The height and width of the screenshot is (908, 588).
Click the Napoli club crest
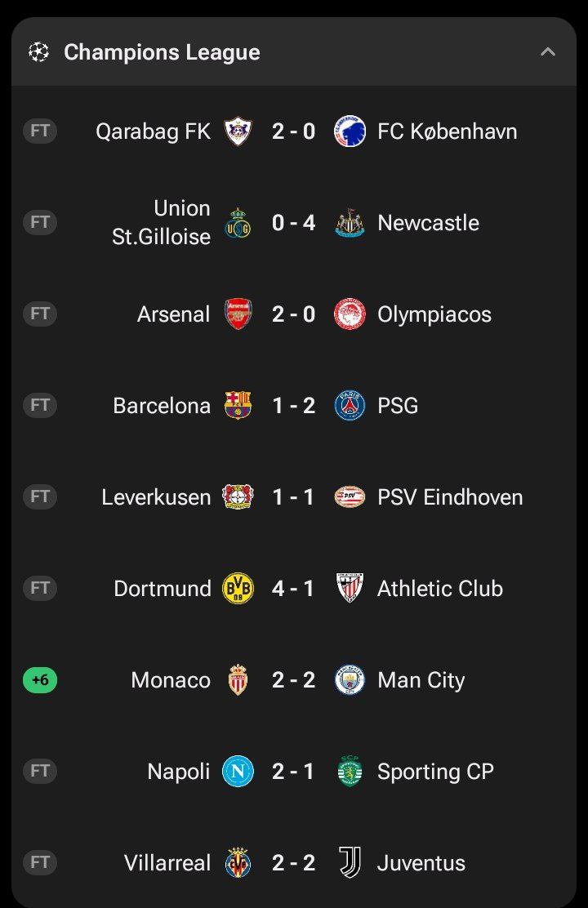(238, 772)
